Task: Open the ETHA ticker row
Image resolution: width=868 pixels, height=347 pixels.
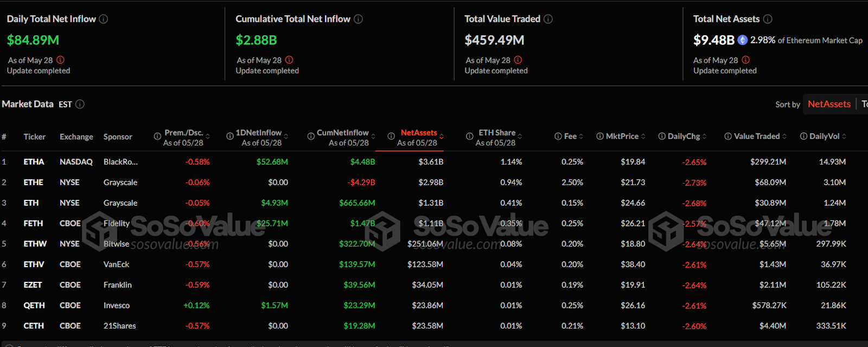Action: point(34,162)
